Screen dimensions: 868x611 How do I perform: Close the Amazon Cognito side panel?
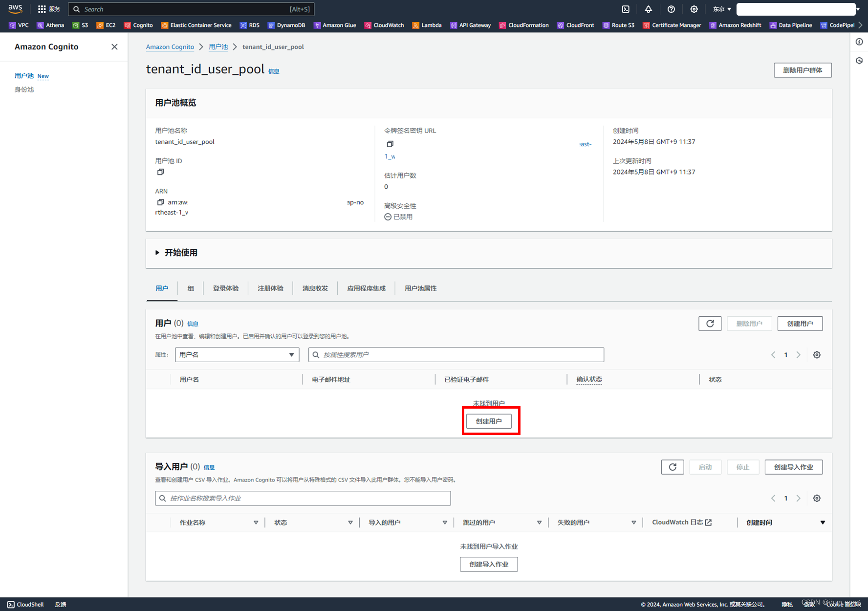114,47
